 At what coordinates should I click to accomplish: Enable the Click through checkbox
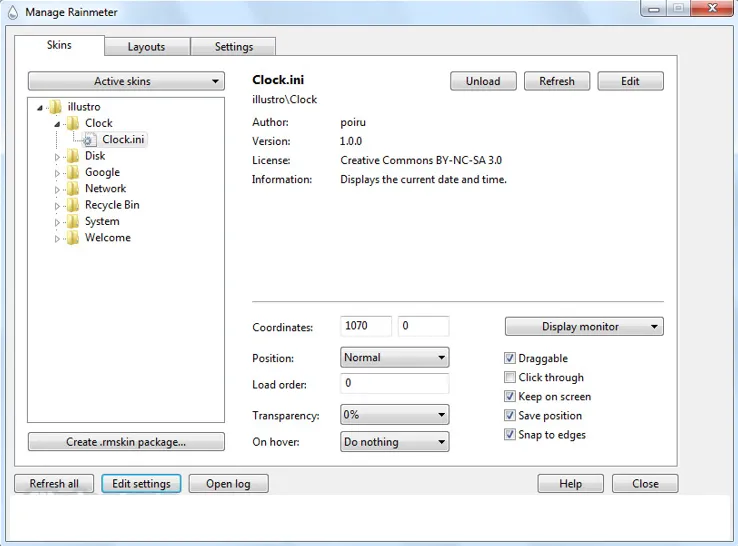tap(510, 377)
